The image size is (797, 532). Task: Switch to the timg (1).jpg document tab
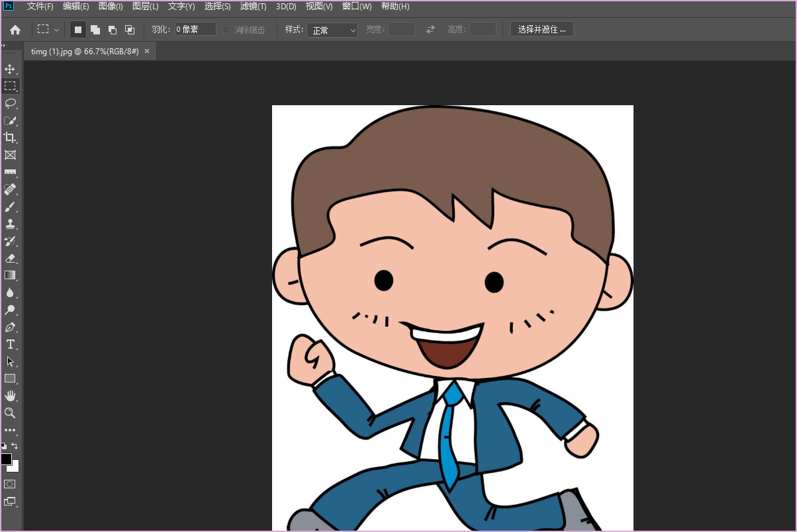coord(85,52)
